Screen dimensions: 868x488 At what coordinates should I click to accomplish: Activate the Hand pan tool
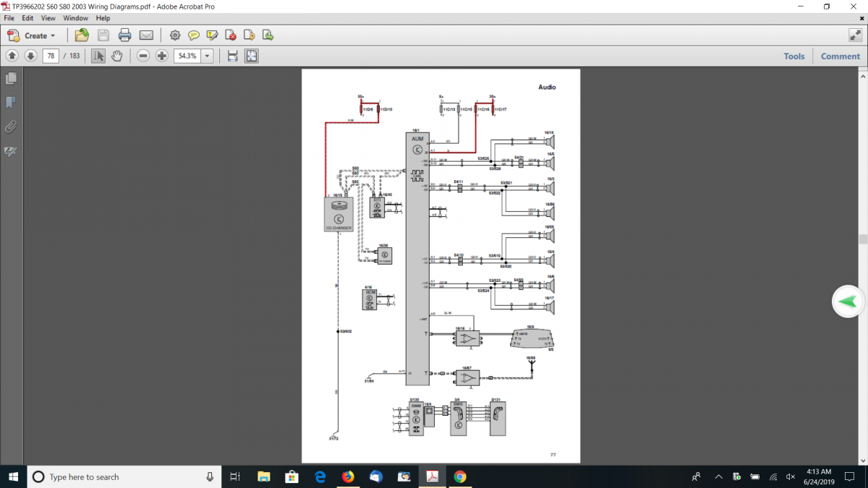pos(116,56)
